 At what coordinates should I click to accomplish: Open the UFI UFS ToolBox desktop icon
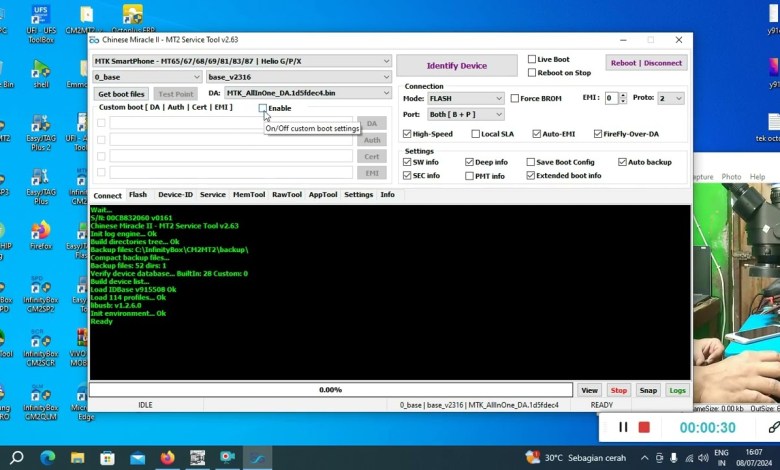click(x=40, y=23)
